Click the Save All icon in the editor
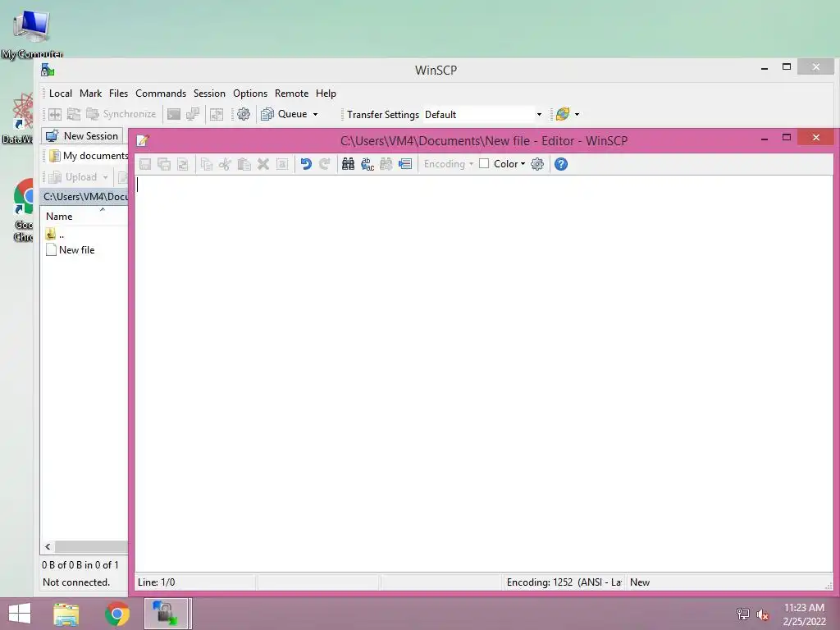 click(164, 164)
